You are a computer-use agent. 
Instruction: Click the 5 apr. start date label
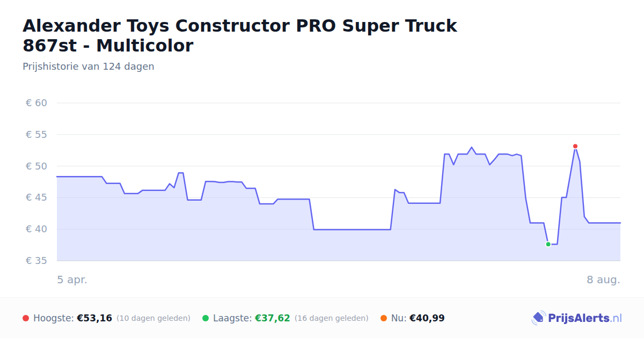(x=72, y=280)
